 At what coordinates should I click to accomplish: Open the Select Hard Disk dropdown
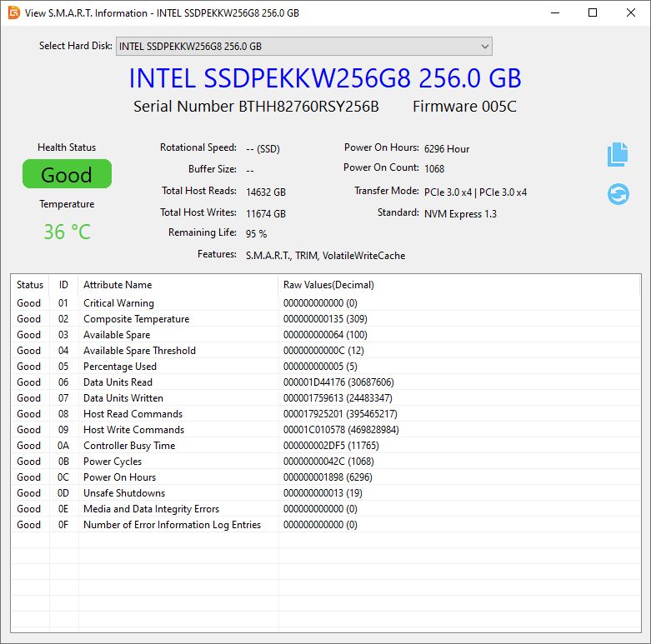coord(303,47)
